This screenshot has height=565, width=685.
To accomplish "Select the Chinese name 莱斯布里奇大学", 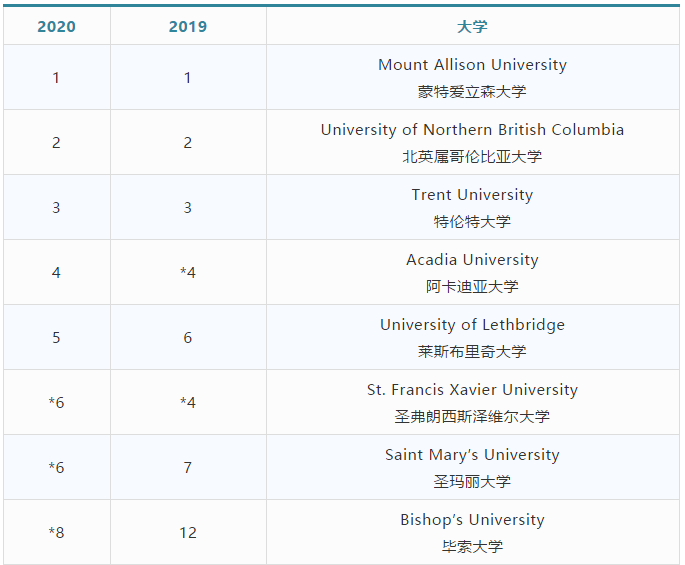I will click(472, 352).
